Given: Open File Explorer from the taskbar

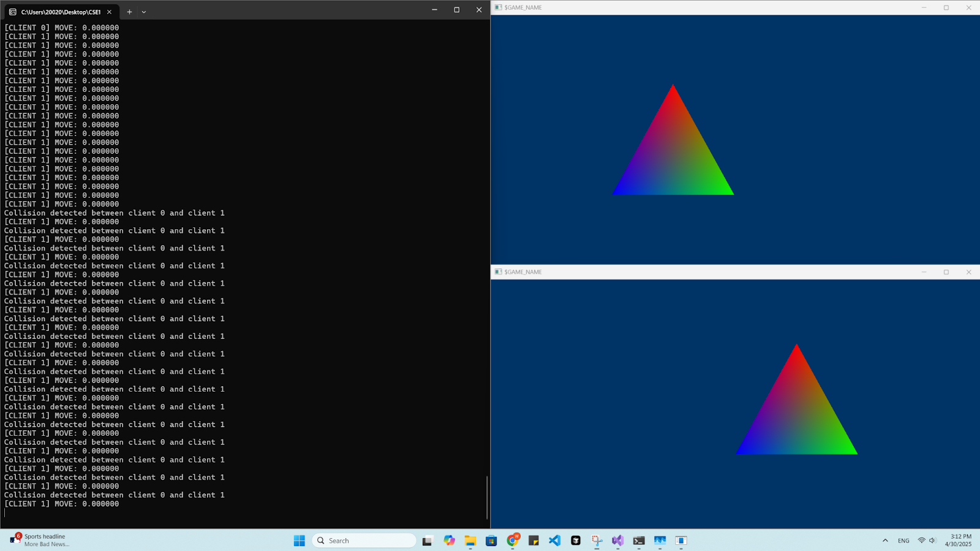Looking at the screenshot, I should point(470,541).
